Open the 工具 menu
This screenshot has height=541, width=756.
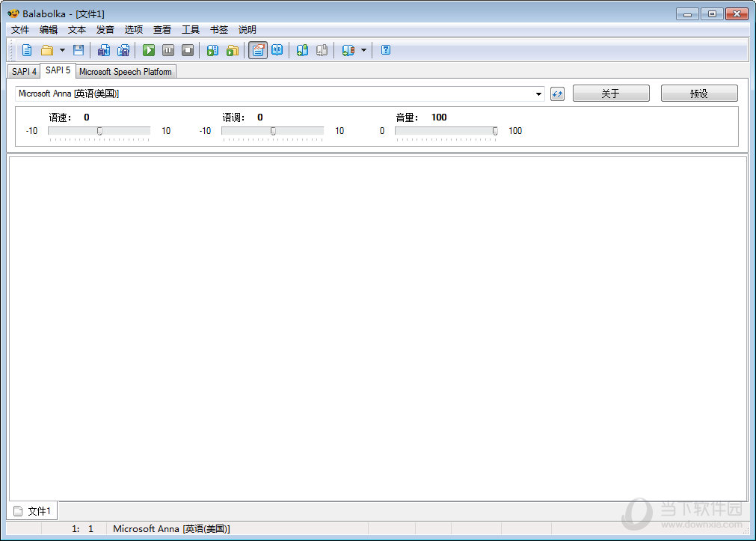coord(191,29)
